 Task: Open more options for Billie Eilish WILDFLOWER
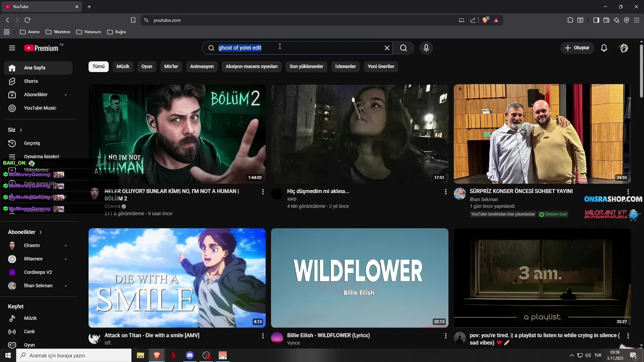[x=445, y=336]
